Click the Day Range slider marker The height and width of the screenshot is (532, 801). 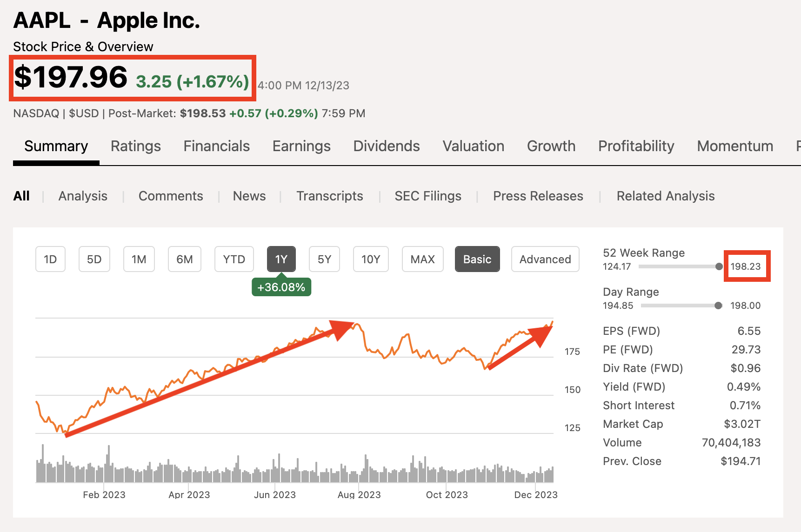(718, 306)
